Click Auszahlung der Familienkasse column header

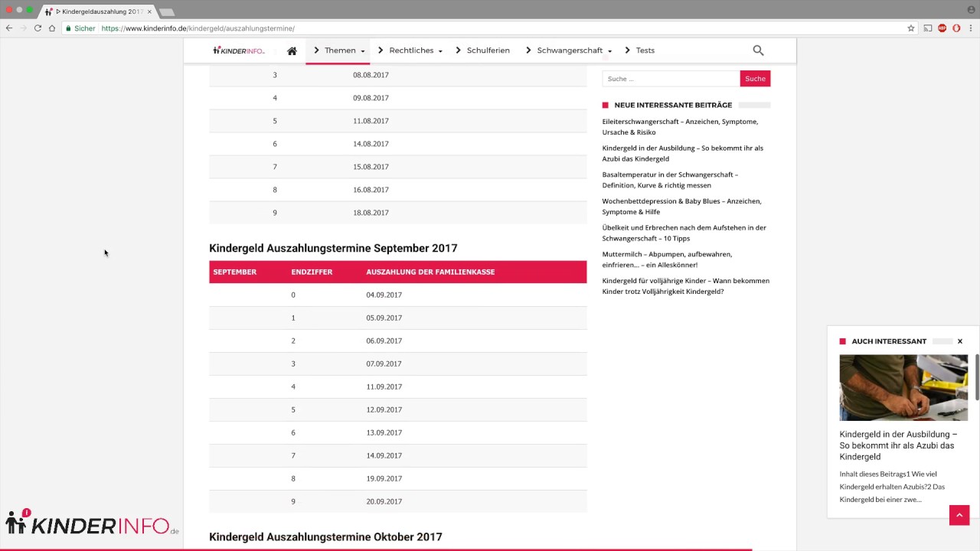[x=430, y=272]
